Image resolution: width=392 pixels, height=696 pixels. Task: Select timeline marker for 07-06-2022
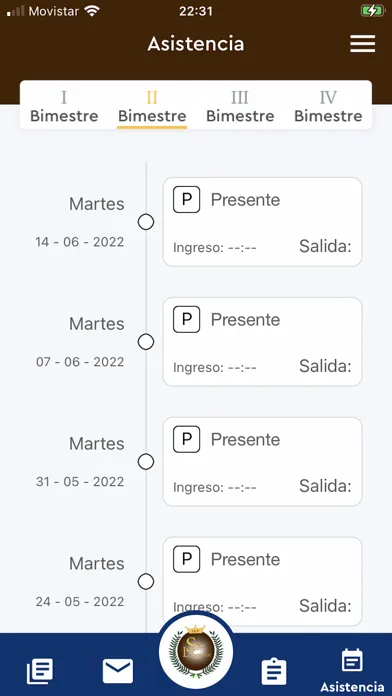click(x=146, y=342)
